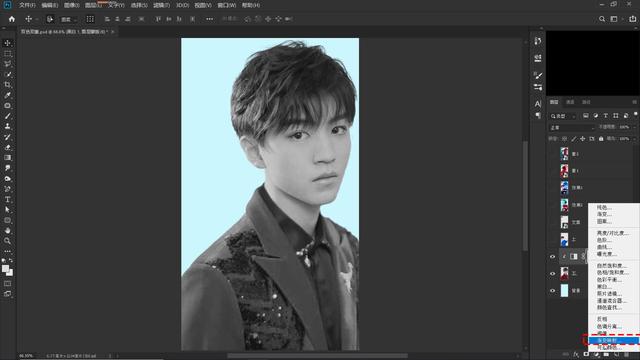Select the Move tool in toolbox
Image resolution: width=640 pixels, height=360 pixels.
(7, 43)
